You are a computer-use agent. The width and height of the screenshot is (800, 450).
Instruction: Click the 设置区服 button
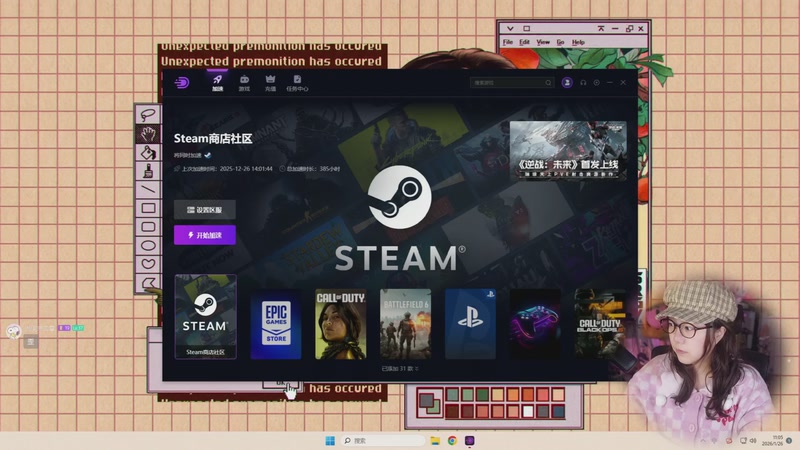coord(205,210)
